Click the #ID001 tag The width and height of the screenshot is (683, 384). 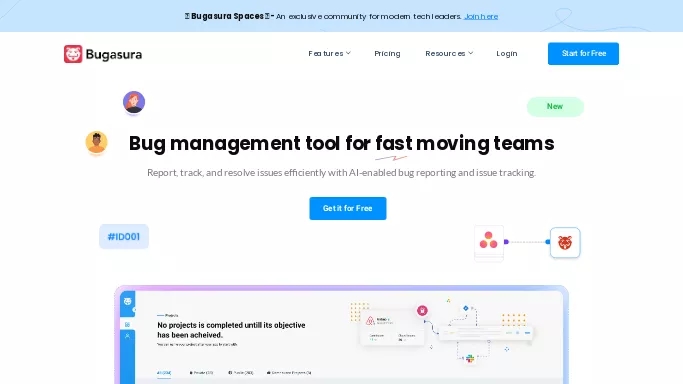(124, 237)
